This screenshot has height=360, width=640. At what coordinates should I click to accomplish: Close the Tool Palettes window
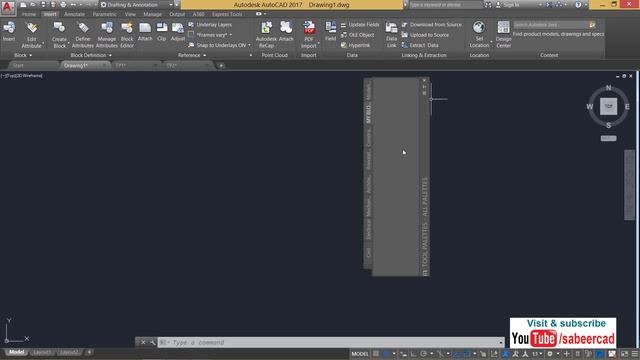(424, 81)
